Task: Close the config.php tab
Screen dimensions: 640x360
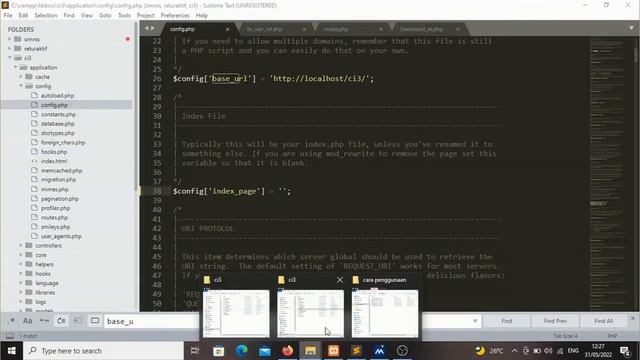Action: click(227, 29)
